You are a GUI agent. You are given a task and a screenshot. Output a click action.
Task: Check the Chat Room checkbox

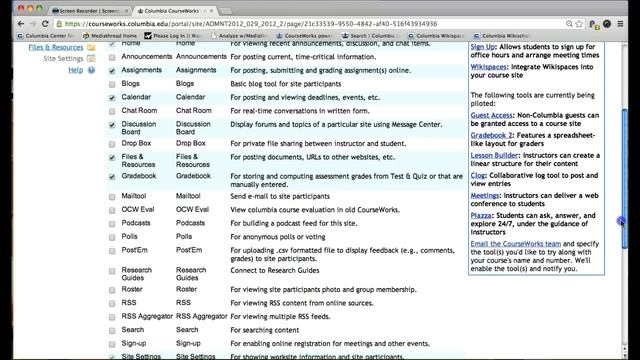(112, 111)
